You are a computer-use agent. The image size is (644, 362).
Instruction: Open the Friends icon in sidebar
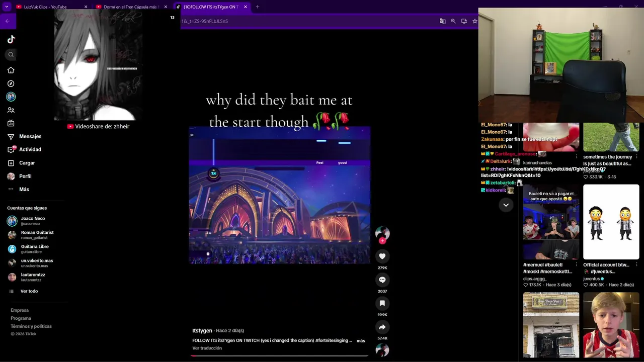click(x=11, y=110)
